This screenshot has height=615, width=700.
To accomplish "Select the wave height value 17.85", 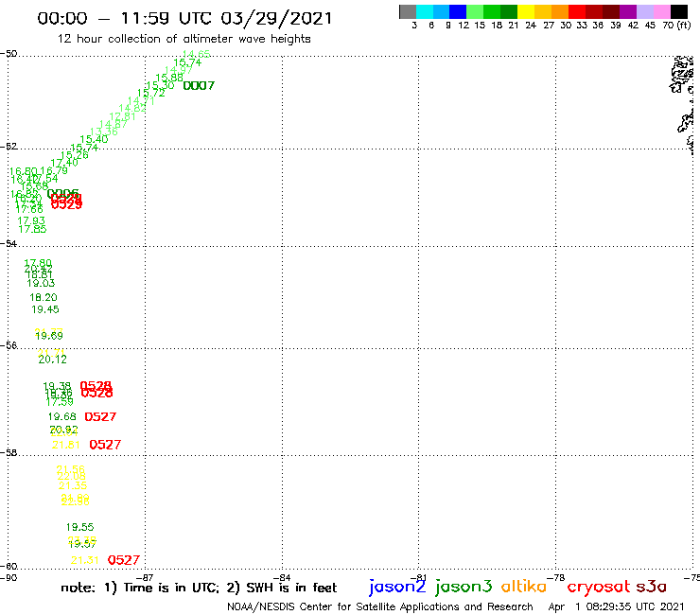I will click(x=32, y=229).
